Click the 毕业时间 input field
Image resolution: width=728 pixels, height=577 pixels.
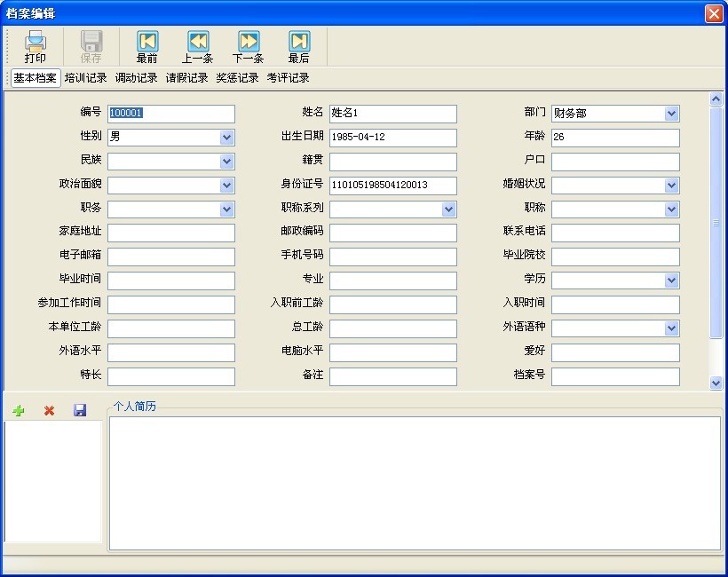tap(171, 281)
